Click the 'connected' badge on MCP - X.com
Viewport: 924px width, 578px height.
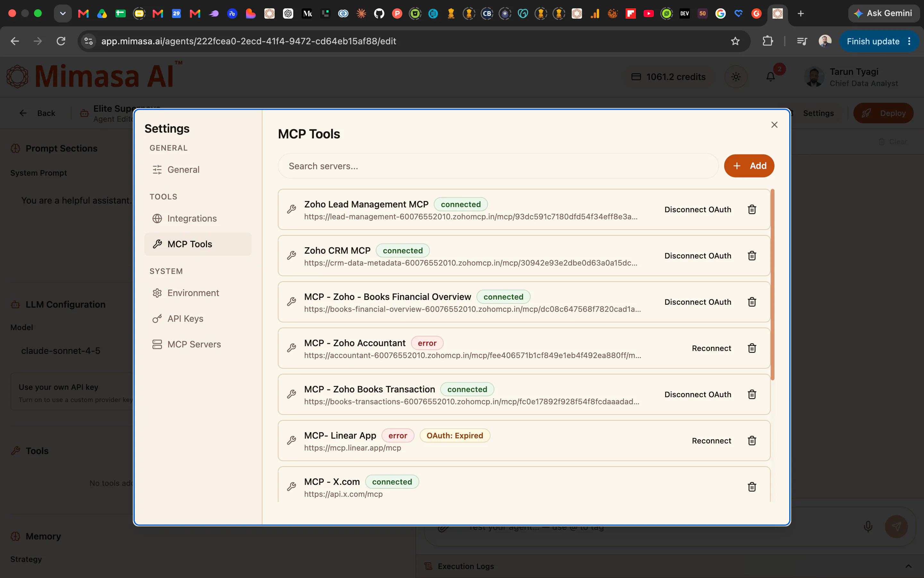click(392, 482)
